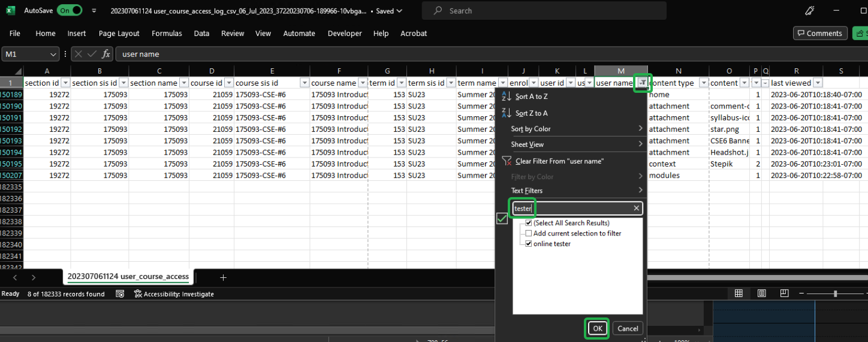The image size is (868, 342).
Task: Open the Customize Quick Access Toolbar arrow
Action: tap(94, 11)
